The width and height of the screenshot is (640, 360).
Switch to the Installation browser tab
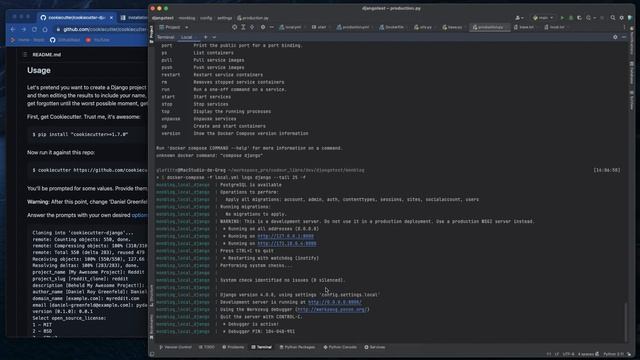[x=134, y=18]
